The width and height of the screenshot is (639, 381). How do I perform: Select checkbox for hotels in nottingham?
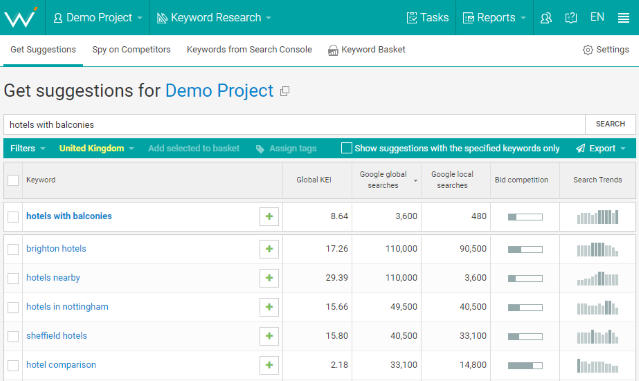coord(13,307)
